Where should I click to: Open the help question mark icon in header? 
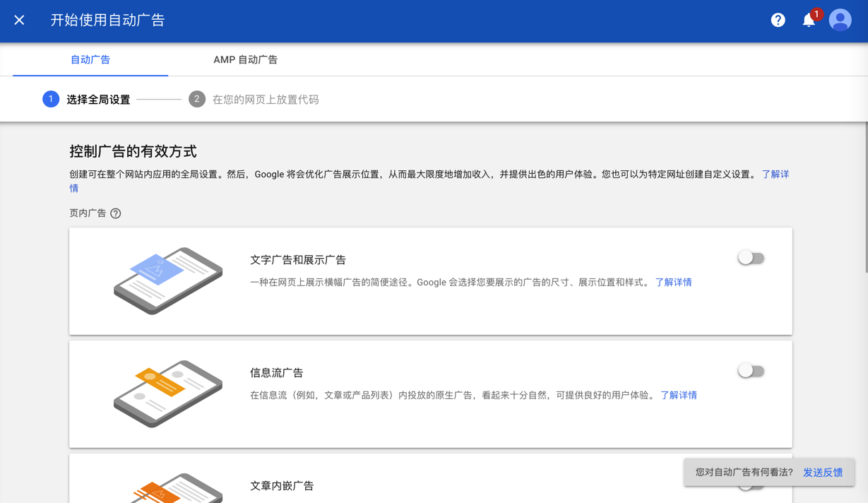click(778, 20)
